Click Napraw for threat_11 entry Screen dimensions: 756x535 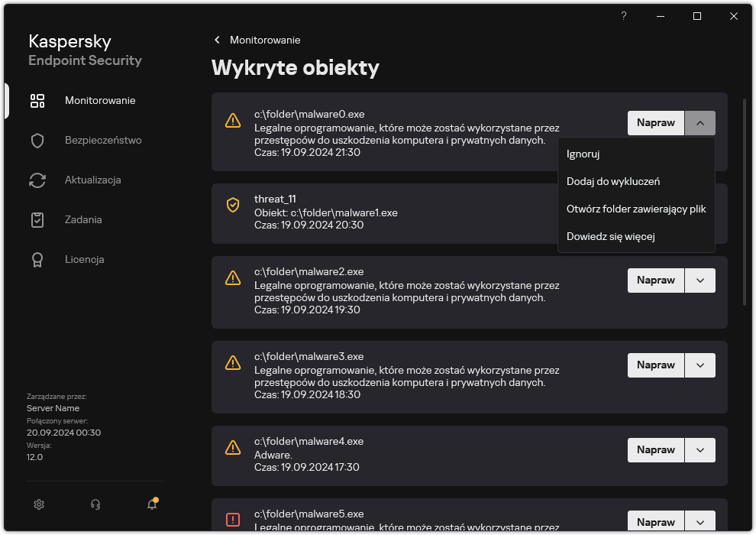(655, 213)
